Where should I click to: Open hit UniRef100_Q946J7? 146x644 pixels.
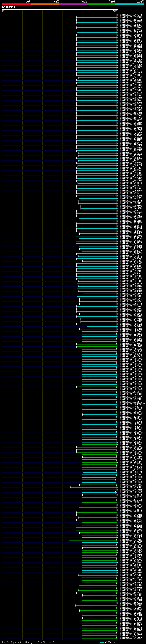tap(131, 251)
